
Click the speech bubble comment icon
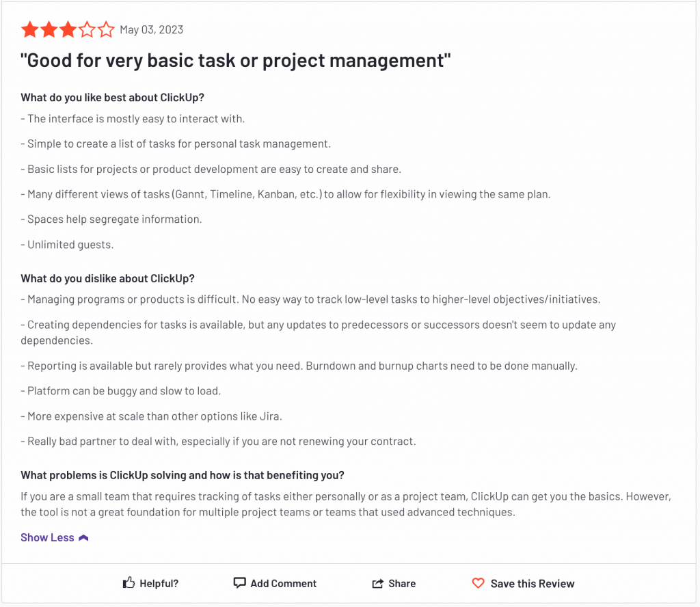240,583
